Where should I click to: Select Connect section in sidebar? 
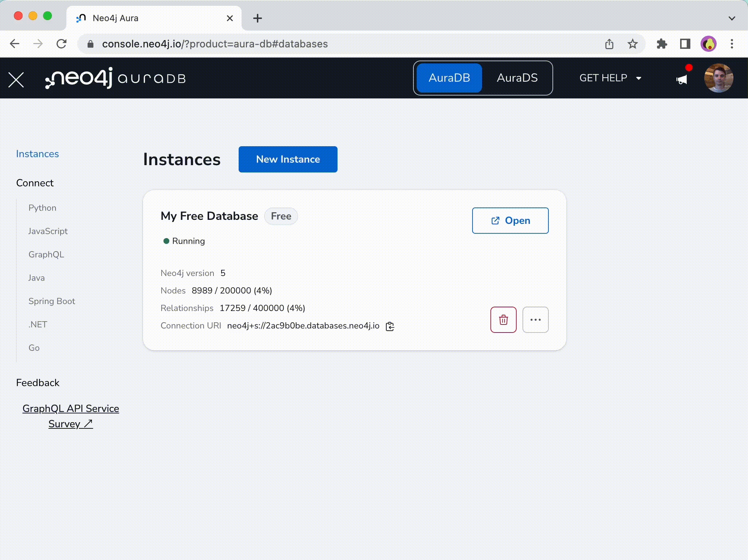coord(35,183)
